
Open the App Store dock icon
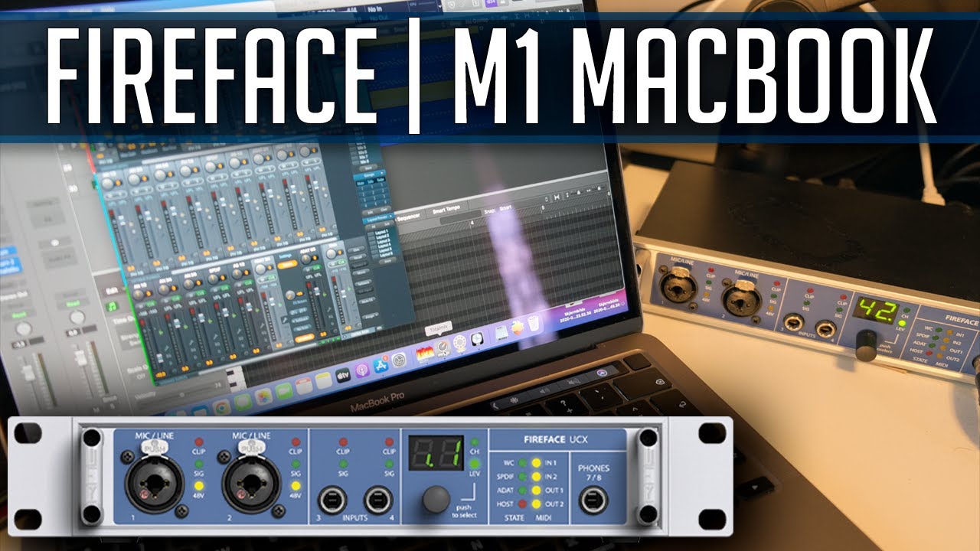pos(381,364)
